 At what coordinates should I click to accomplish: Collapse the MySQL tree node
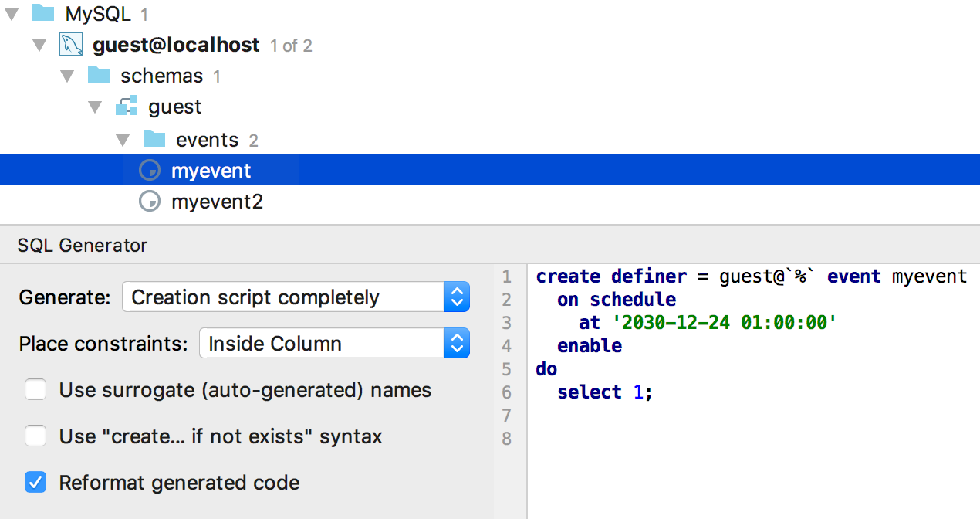(12, 14)
